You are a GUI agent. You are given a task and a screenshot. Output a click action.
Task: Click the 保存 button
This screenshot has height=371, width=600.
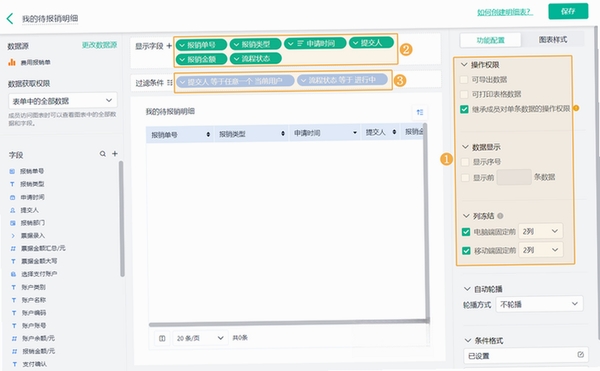click(568, 11)
